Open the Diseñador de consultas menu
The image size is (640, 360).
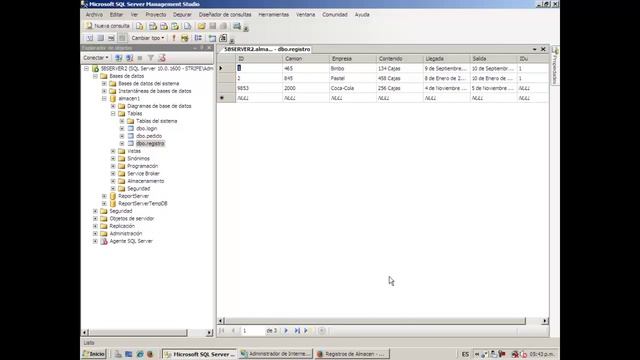[x=225, y=14]
